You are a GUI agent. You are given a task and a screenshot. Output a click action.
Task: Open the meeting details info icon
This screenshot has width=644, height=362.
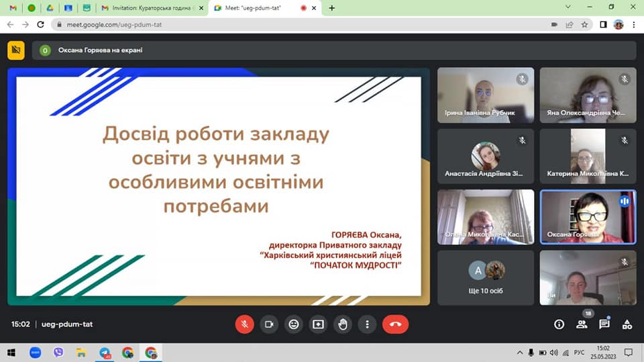click(x=559, y=324)
